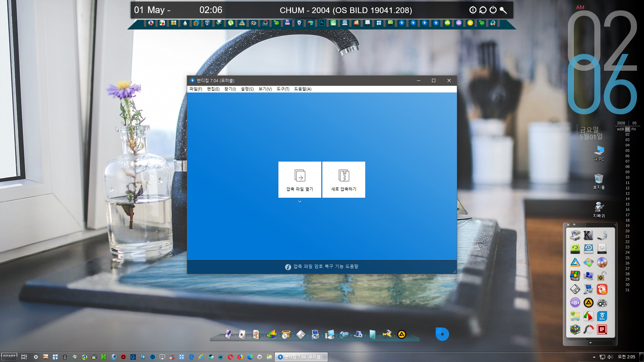644x362 pixels.
Task: Click the 새로 압축하기 tile in Bandizip
Action: (344, 180)
